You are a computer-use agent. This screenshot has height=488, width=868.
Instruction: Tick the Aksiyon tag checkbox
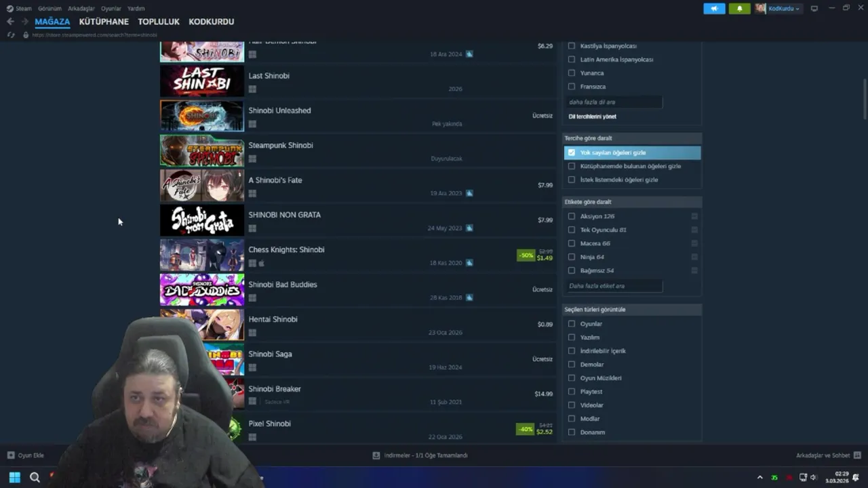click(x=572, y=216)
